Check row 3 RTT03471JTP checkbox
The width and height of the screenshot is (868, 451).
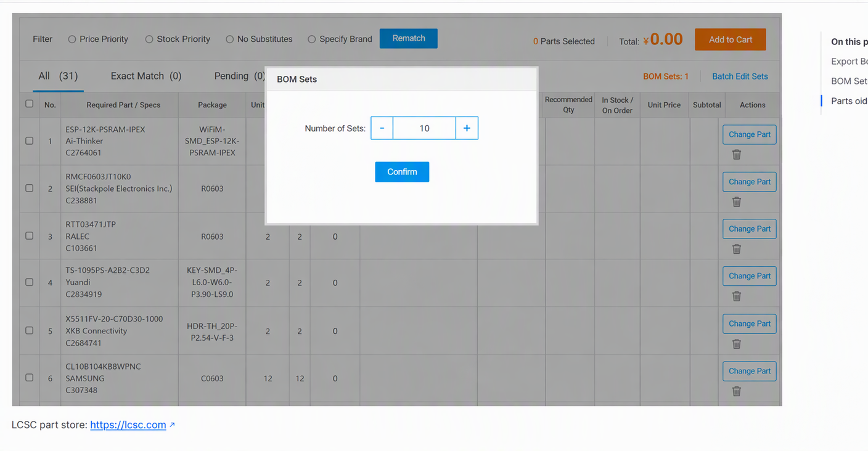(x=29, y=235)
